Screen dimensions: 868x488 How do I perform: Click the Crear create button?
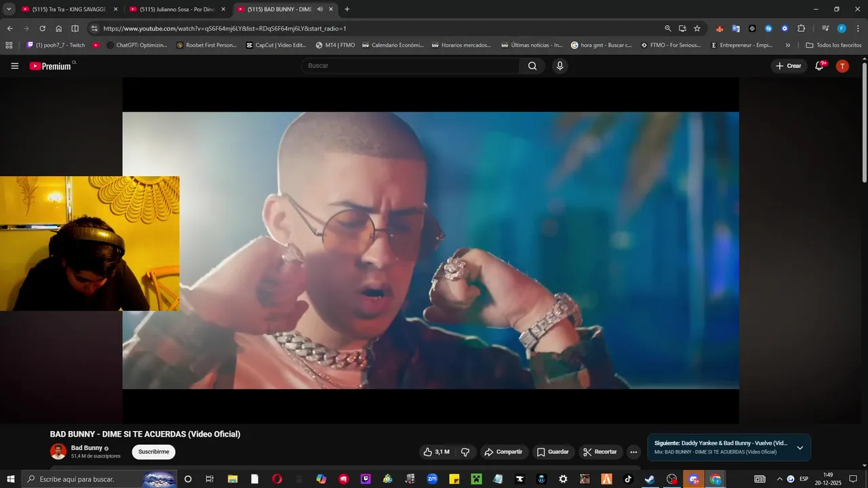pyautogui.click(x=788, y=66)
